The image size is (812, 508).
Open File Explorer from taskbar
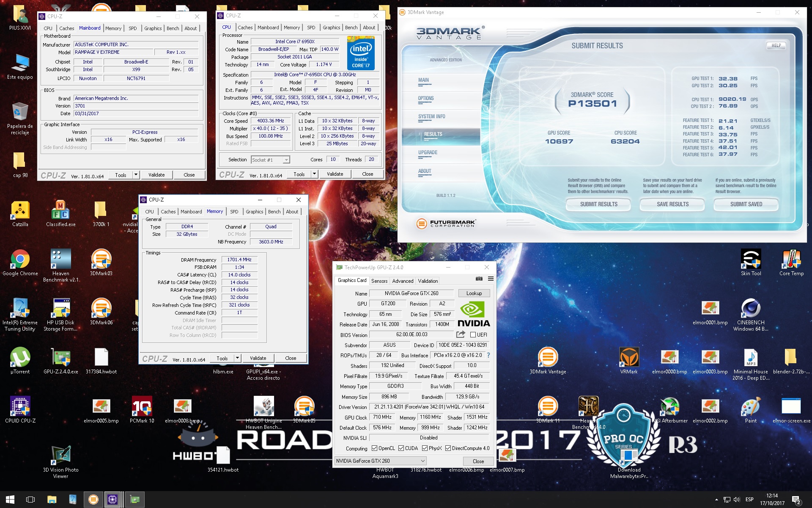[52, 500]
